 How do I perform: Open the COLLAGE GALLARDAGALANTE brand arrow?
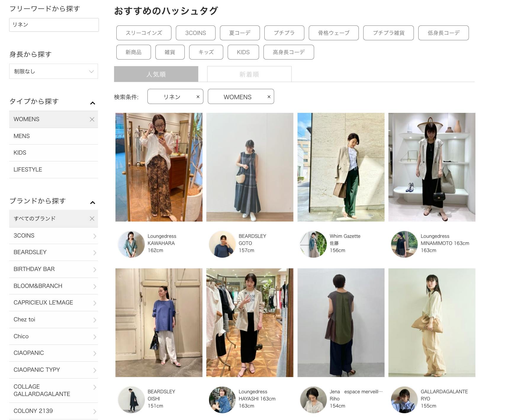pos(95,387)
